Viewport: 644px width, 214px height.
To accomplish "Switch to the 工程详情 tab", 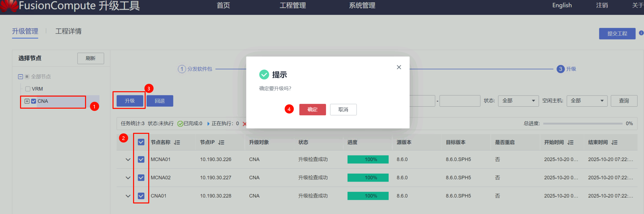I will coord(68,31).
